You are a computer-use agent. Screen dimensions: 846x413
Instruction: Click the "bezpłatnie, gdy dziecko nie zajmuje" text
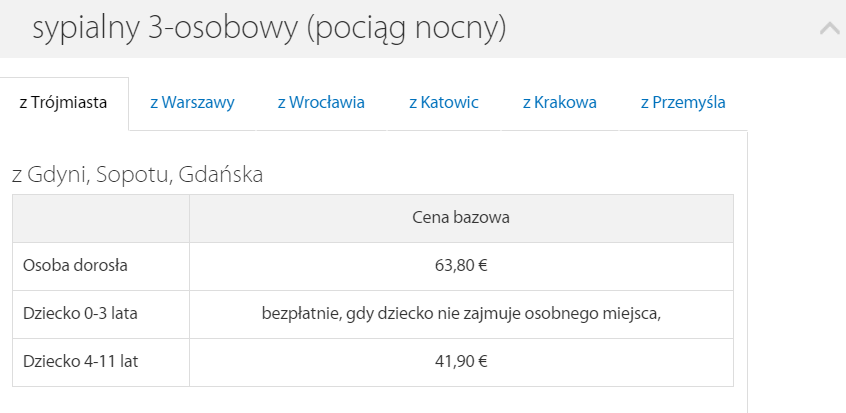461,314
